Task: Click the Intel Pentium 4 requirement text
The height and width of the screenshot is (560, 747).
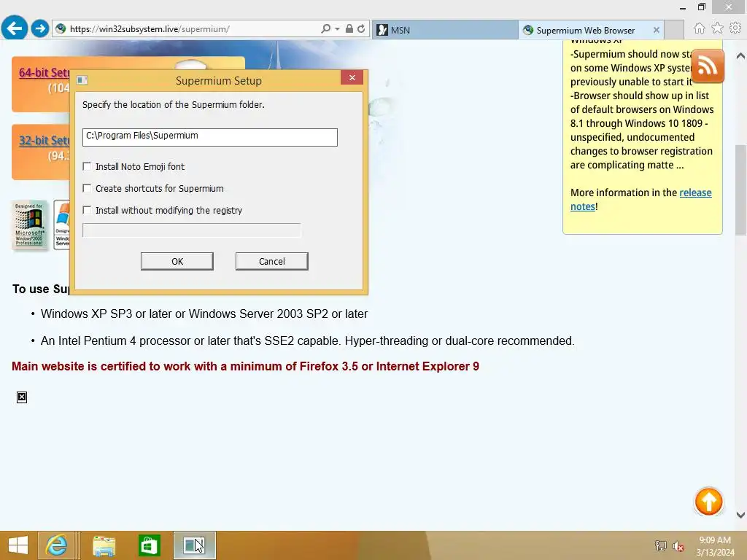Action: pyautogui.click(x=307, y=341)
